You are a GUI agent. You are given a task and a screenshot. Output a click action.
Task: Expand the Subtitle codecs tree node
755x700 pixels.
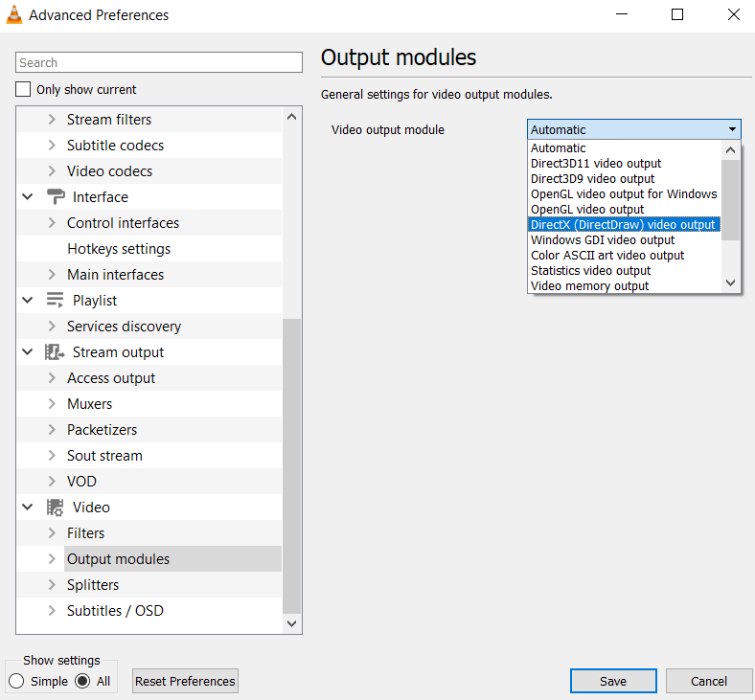click(x=52, y=146)
